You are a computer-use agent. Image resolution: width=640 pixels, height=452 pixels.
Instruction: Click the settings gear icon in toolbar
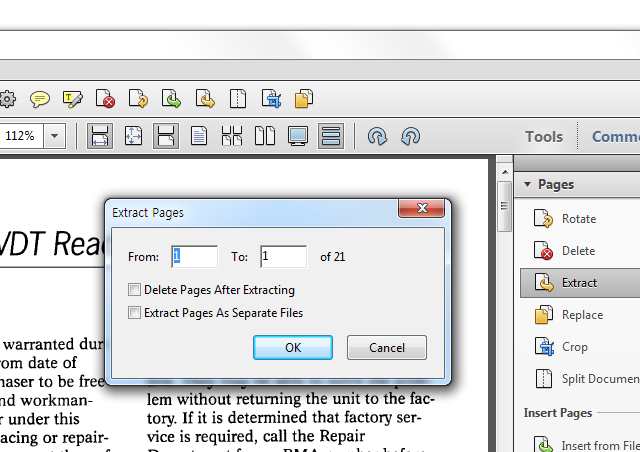pos(7,99)
